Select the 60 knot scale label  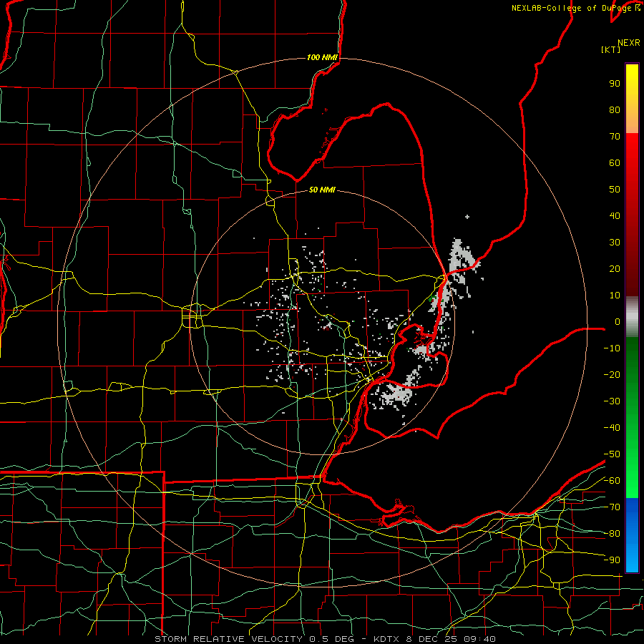(615, 162)
